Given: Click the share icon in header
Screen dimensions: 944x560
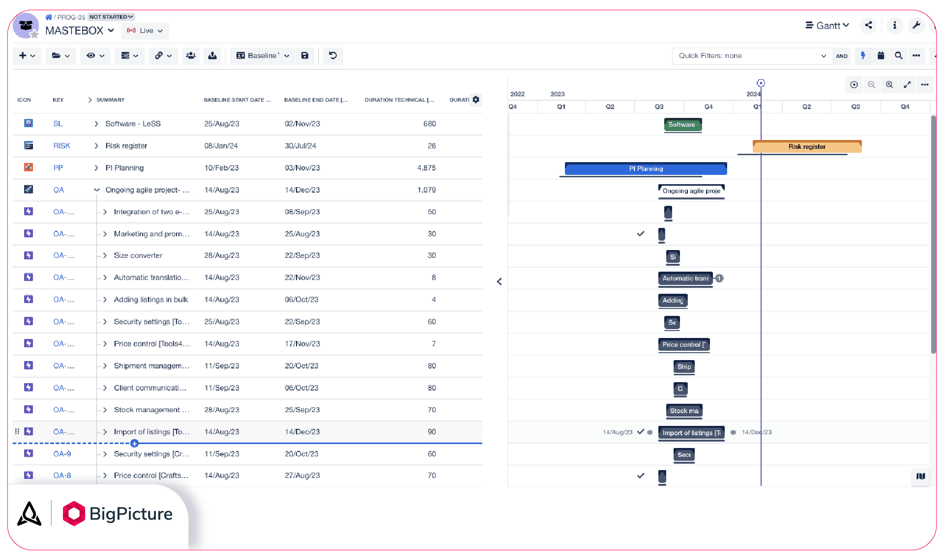Looking at the screenshot, I should pyautogui.click(x=869, y=26).
